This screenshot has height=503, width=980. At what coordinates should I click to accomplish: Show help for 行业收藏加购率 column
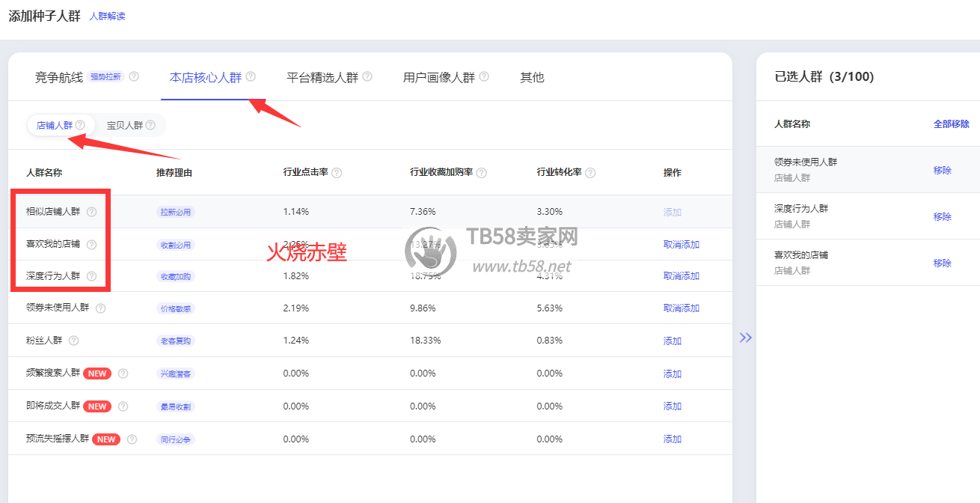[481, 173]
